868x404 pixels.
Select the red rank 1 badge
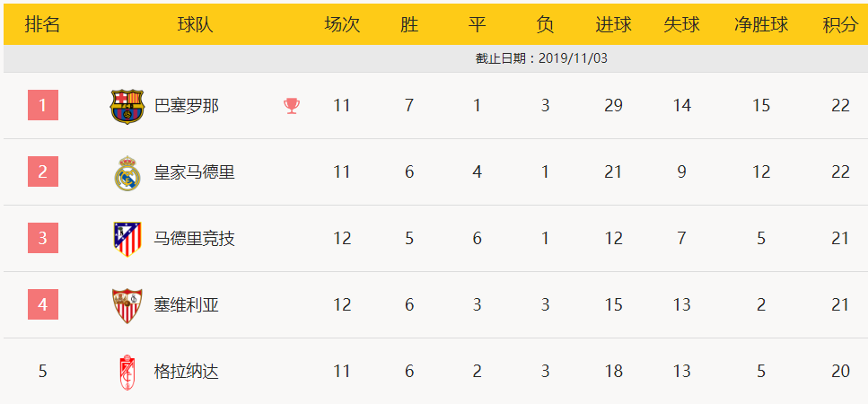(x=43, y=105)
